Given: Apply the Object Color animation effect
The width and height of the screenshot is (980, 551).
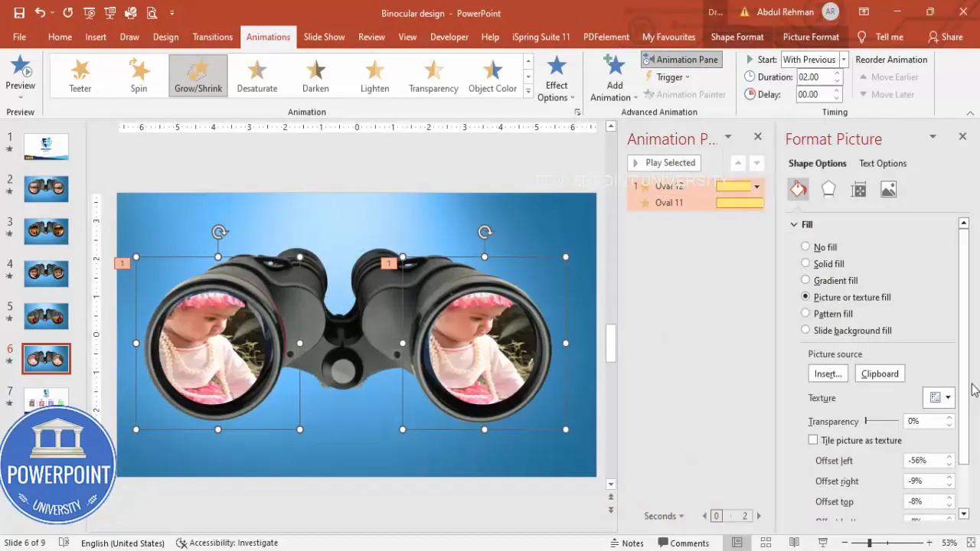Looking at the screenshot, I should point(492,76).
